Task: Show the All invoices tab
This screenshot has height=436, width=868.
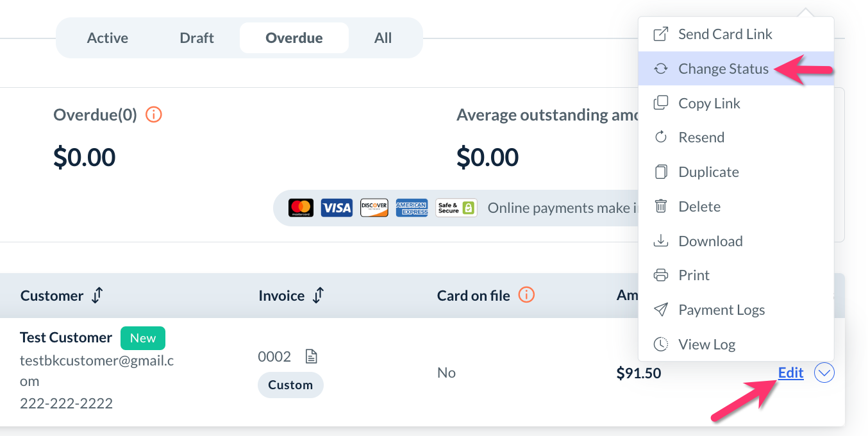Action: [x=383, y=38]
